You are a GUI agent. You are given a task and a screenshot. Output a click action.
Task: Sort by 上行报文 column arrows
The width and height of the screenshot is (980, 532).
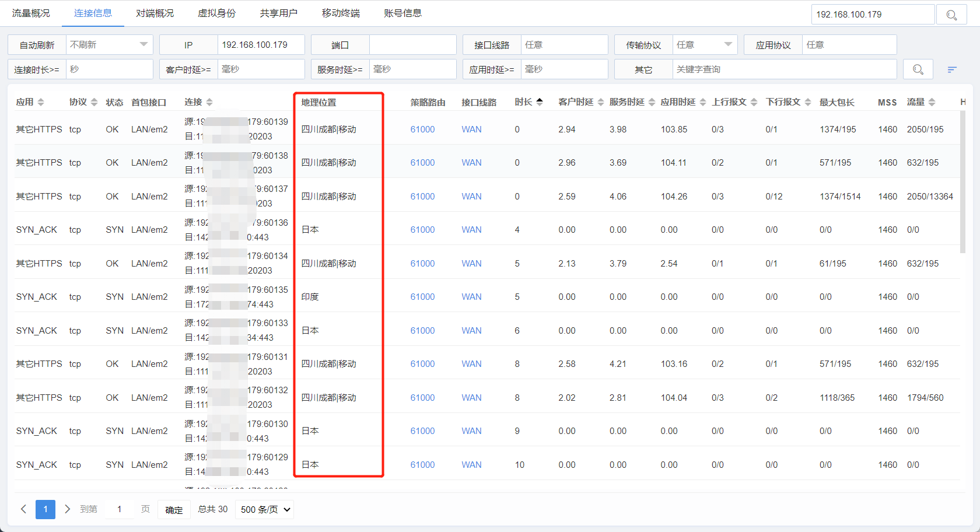(x=754, y=102)
